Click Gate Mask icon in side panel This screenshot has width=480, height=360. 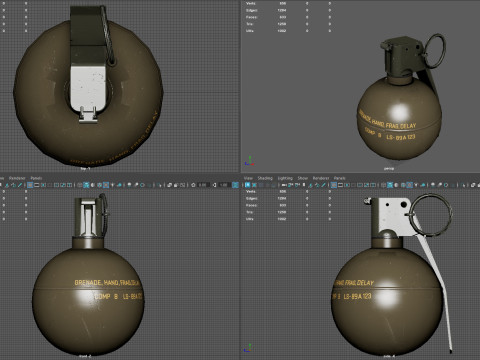(353, 185)
